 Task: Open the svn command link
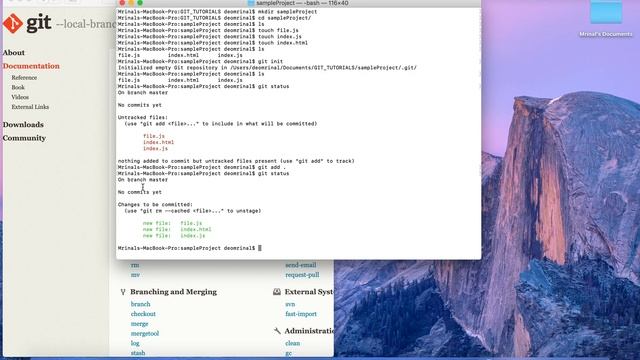(290, 304)
